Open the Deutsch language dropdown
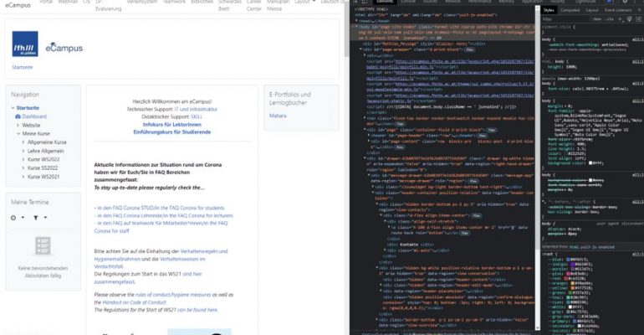Image resolution: width=644 pixels, height=335 pixels. point(332,2)
